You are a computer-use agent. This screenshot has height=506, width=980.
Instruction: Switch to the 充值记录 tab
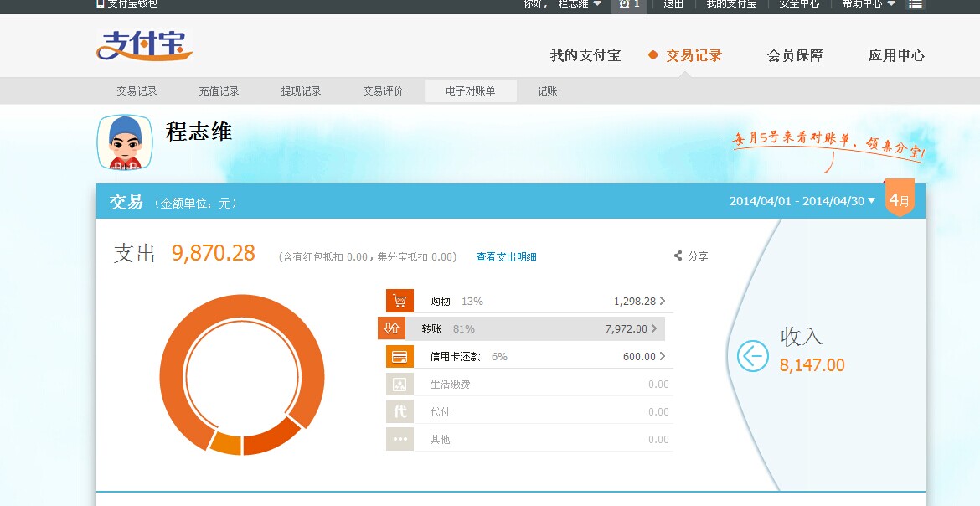click(219, 91)
